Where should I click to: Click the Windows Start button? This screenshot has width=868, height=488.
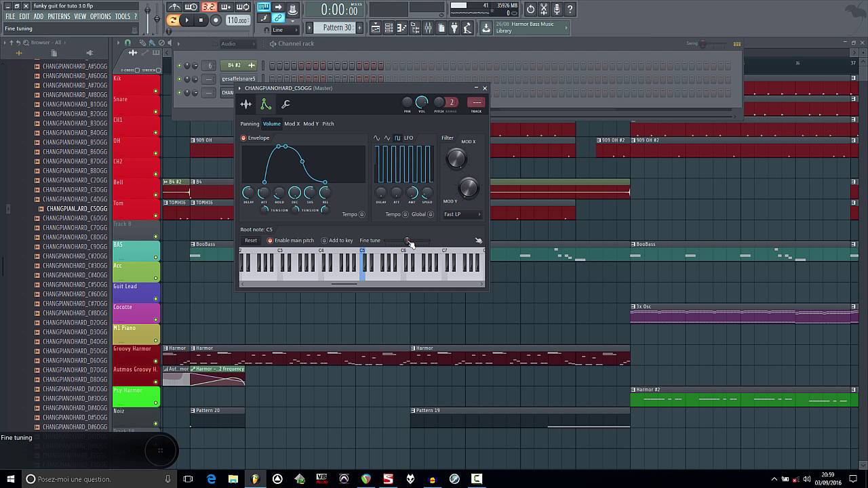point(11,479)
